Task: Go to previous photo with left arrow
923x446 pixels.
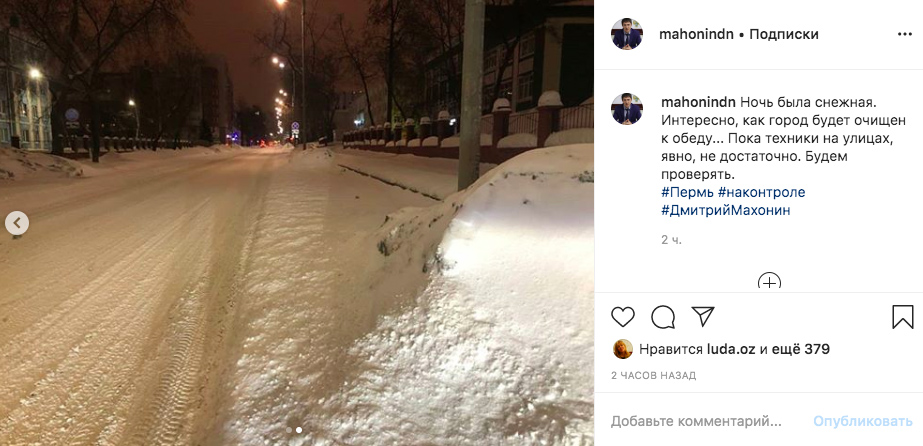Action: [17, 223]
